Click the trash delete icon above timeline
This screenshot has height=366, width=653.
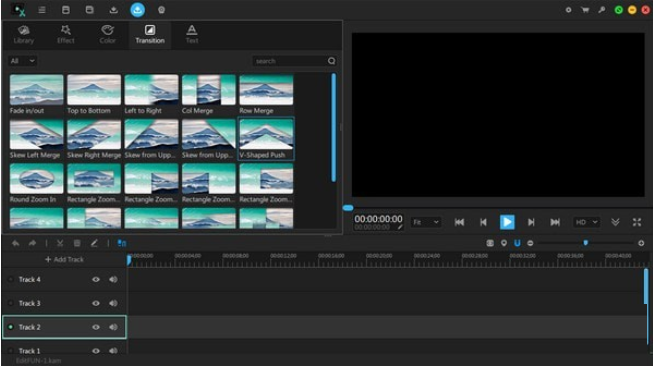pyautogui.click(x=77, y=243)
